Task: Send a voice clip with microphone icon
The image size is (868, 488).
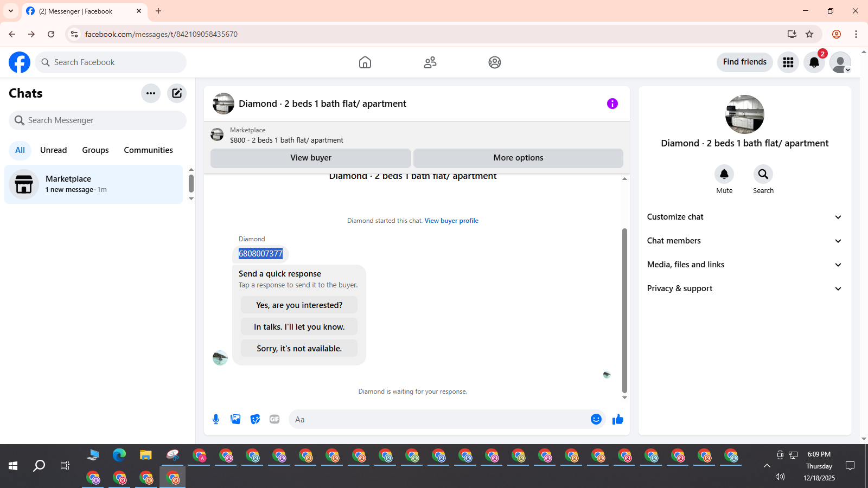Action: 216,419
